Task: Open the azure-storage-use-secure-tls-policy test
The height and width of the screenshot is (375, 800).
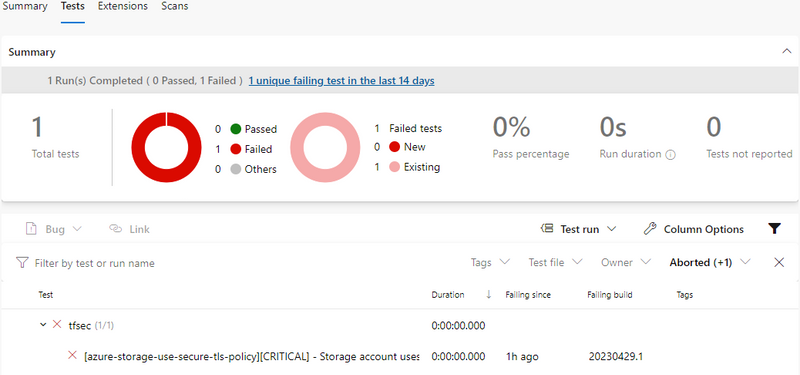Action: (252, 357)
